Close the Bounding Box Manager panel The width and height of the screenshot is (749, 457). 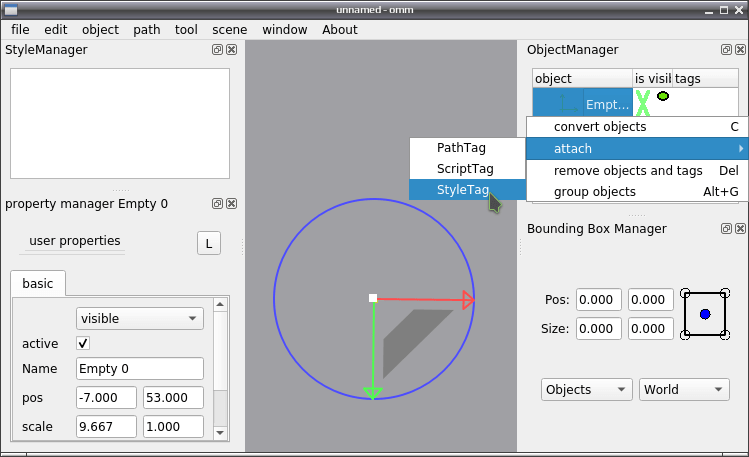coord(740,229)
